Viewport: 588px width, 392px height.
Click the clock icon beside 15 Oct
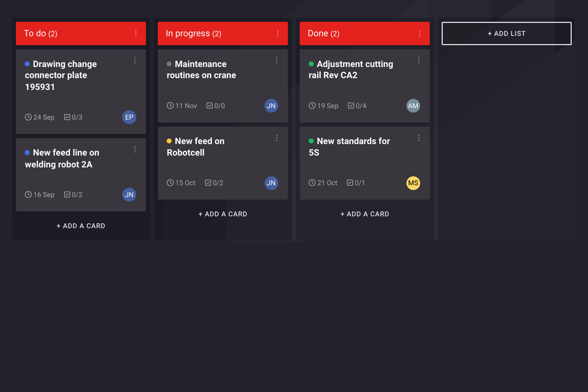point(170,183)
